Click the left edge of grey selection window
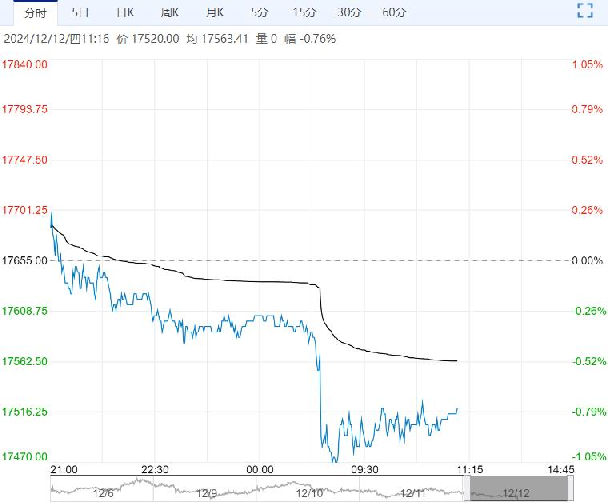The height and width of the screenshot is (503, 608). coord(470,490)
